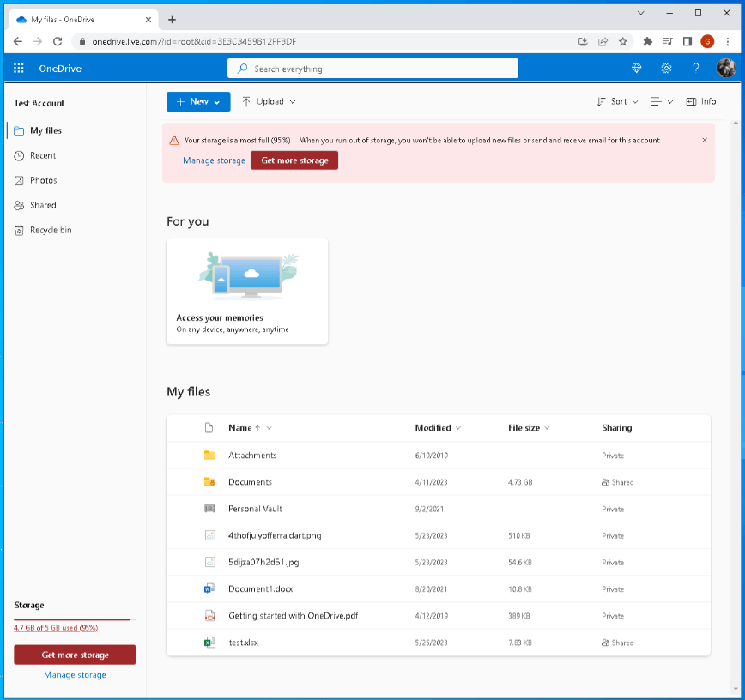The width and height of the screenshot is (745, 700).
Task: Toggle the Chrome side panel icon
Action: 687,41
